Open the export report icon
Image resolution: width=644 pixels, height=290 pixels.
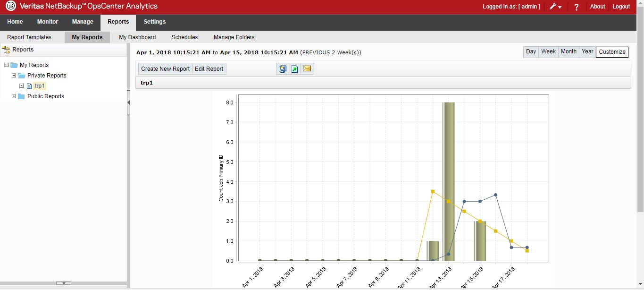pos(295,68)
